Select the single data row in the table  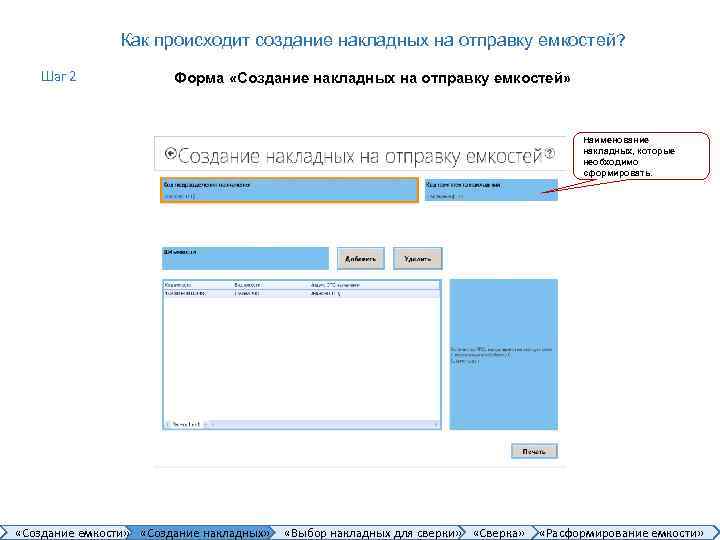[x=302, y=293]
